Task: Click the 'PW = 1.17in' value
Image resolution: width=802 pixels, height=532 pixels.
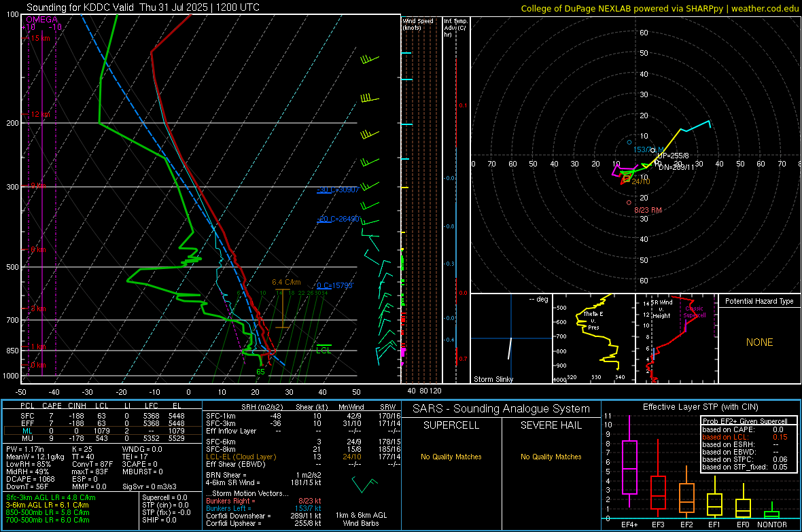Action: click(25, 449)
